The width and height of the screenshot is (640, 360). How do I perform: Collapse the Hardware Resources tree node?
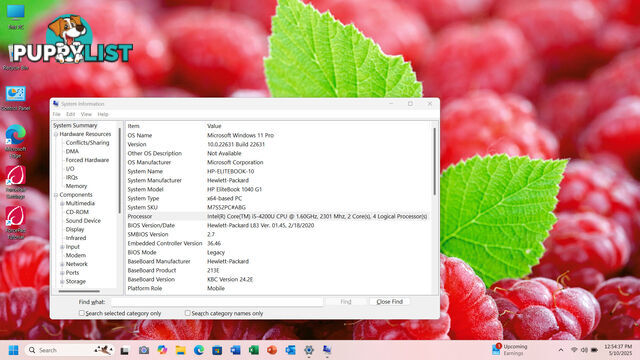coord(56,134)
